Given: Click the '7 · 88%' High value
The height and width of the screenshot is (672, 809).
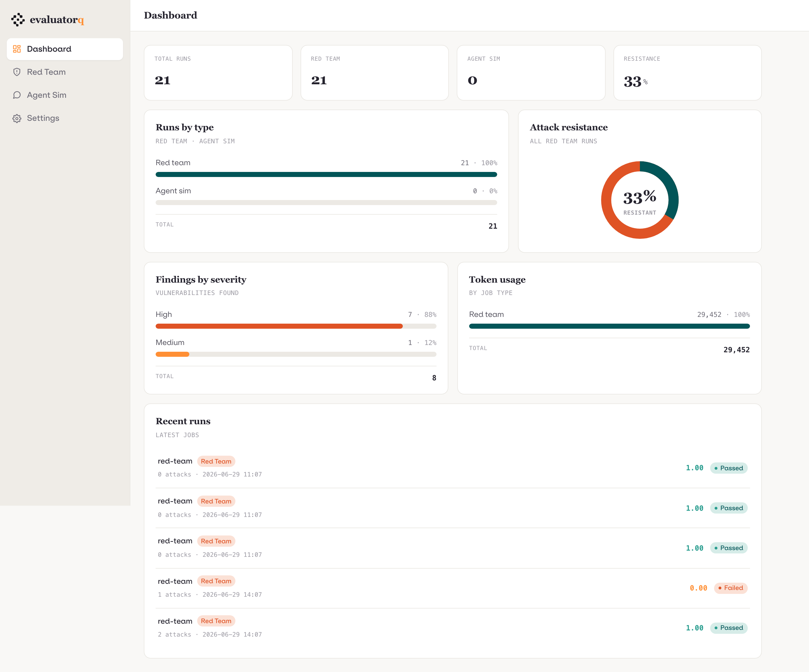Looking at the screenshot, I should pos(422,315).
